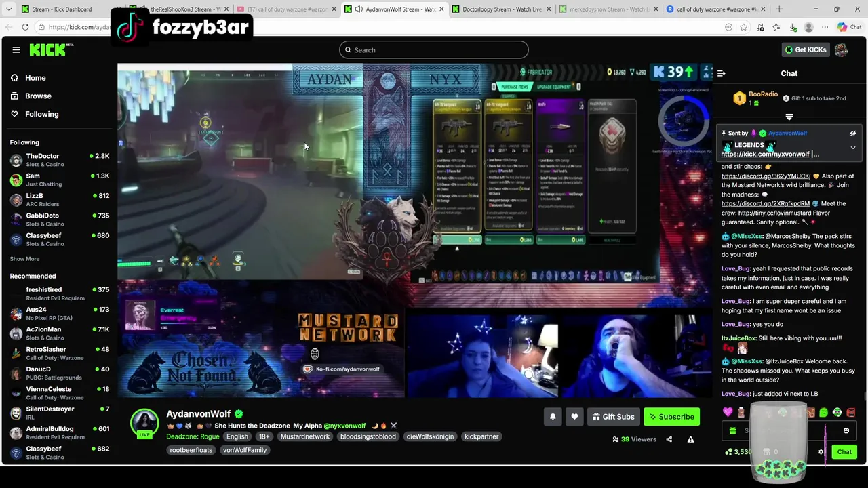Click AydanvonWolf channel avatar
Screen dimensions: 868x488
point(144,423)
